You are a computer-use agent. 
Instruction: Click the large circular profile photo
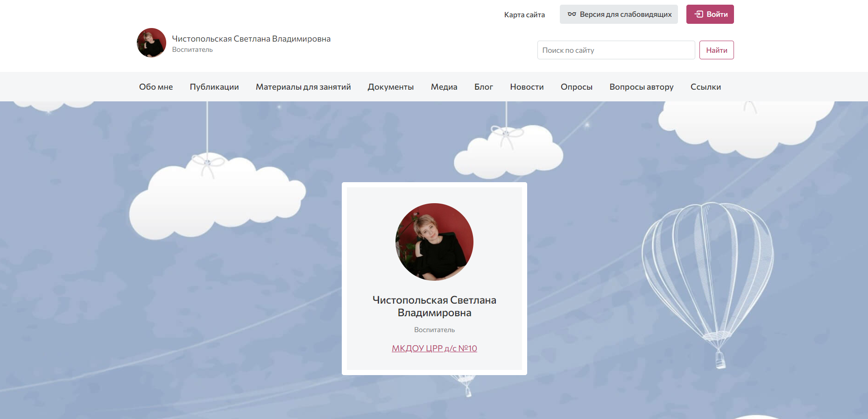tap(434, 242)
